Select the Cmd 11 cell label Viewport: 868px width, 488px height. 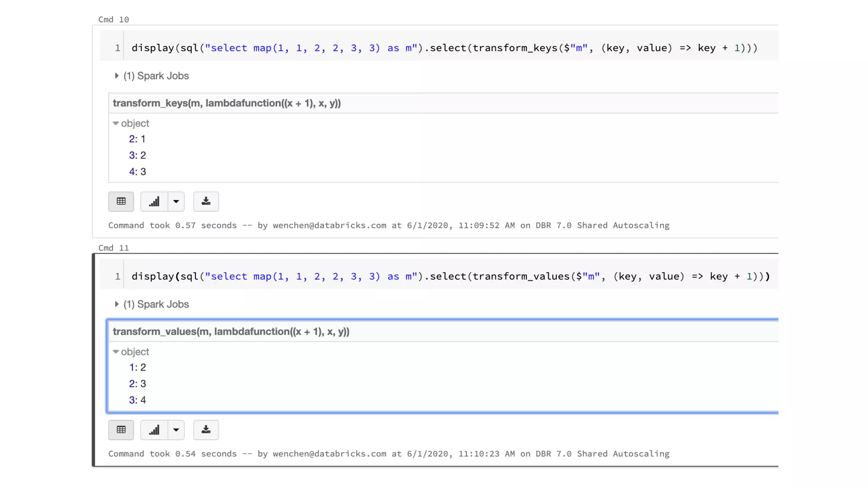tap(114, 248)
